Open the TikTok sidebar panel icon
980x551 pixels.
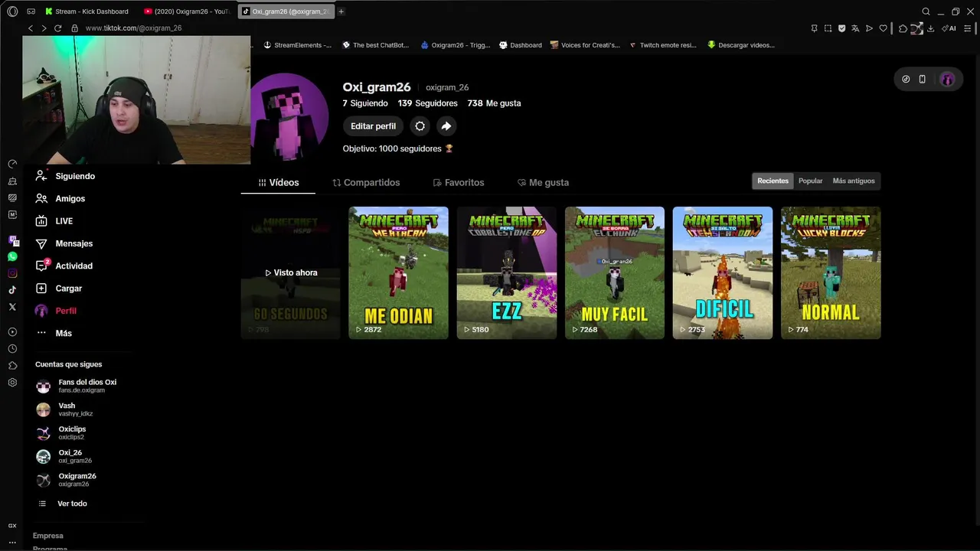[x=12, y=290]
